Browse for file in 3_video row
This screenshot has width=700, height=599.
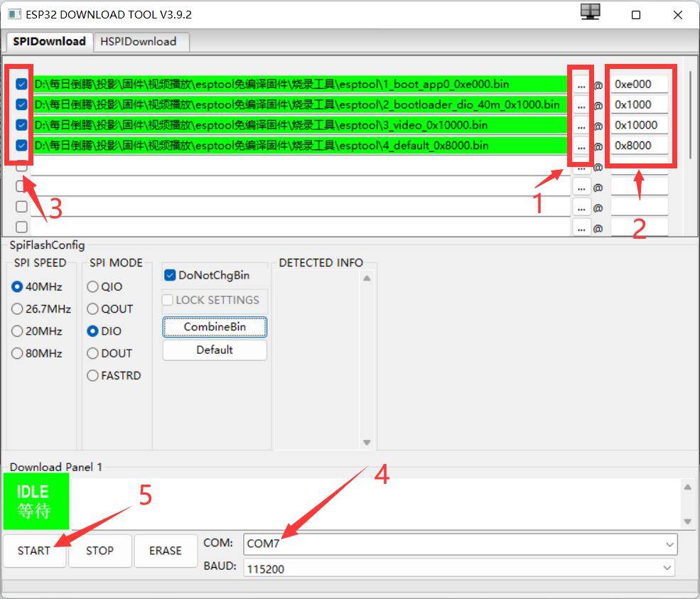click(581, 126)
